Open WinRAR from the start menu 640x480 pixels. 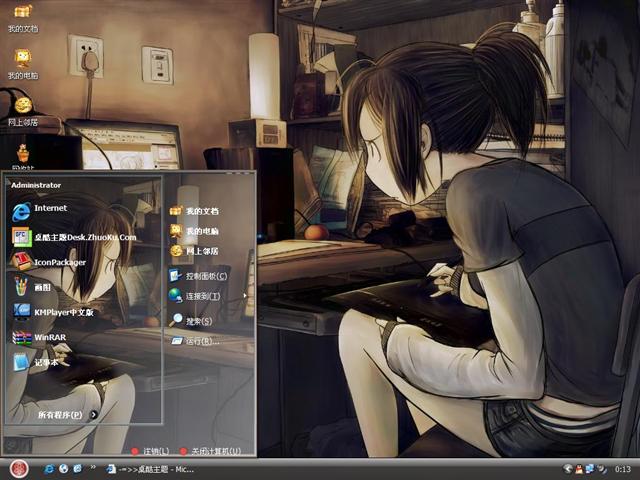pos(39,338)
